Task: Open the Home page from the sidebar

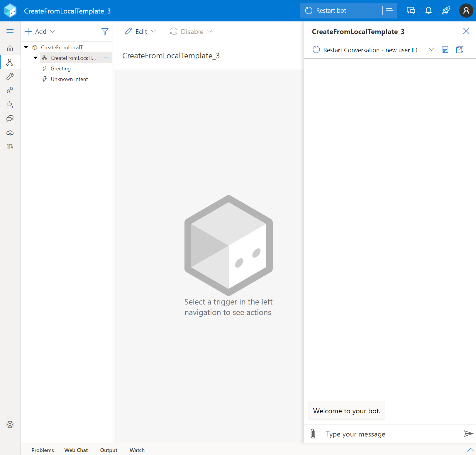Action: pyautogui.click(x=10, y=48)
